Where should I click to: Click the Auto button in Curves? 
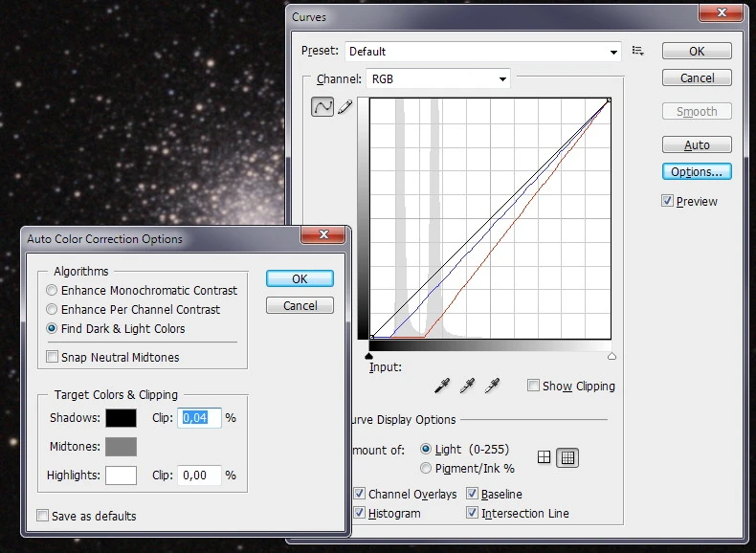click(x=697, y=144)
